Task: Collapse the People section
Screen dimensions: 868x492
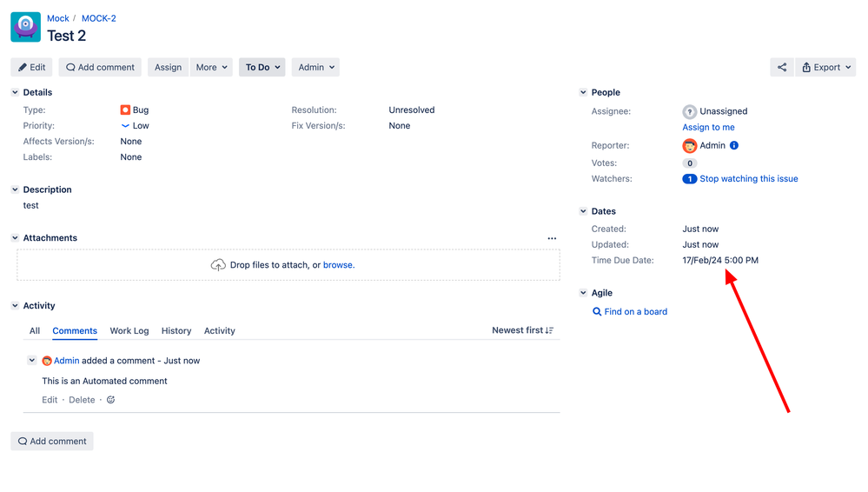Action: (x=583, y=92)
